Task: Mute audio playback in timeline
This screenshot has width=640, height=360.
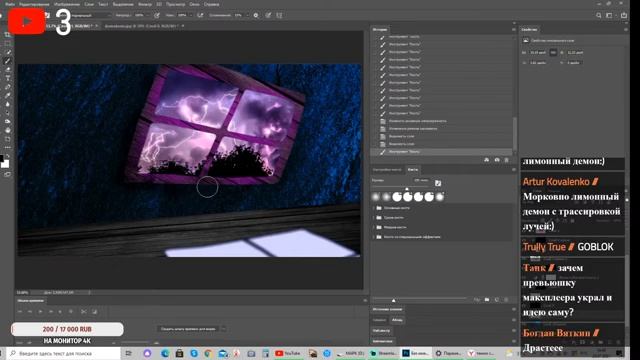Action: click(60, 311)
